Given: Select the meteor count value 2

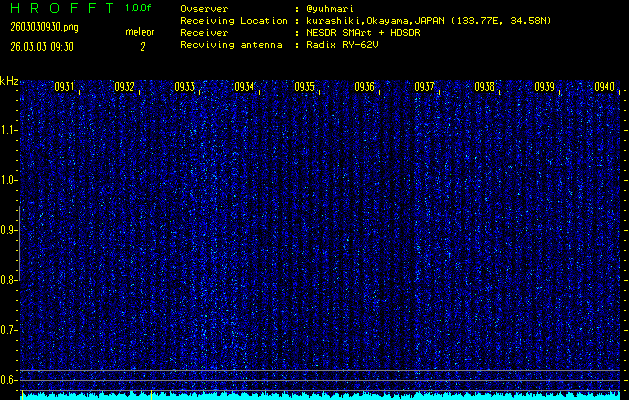Looking at the screenshot, I should 142,46.
